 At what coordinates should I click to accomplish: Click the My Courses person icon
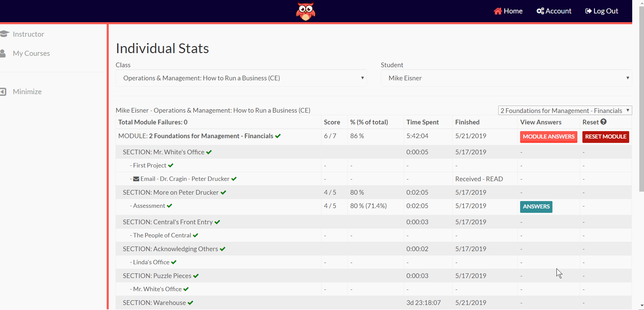(x=3, y=53)
